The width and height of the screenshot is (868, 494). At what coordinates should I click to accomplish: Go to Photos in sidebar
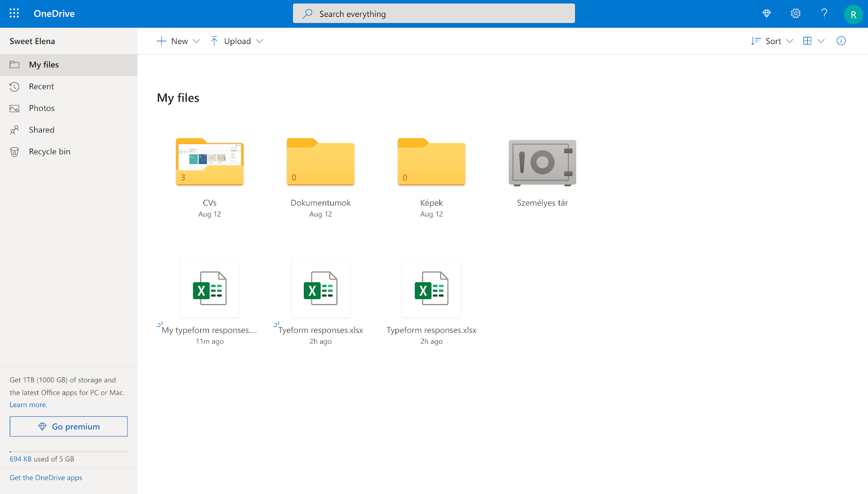[x=69, y=109]
